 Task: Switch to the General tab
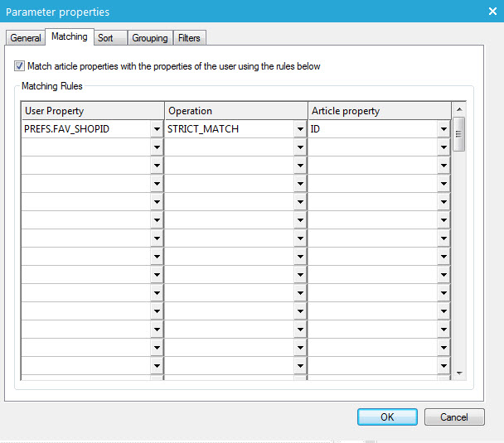pyautogui.click(x=26, y=38)
